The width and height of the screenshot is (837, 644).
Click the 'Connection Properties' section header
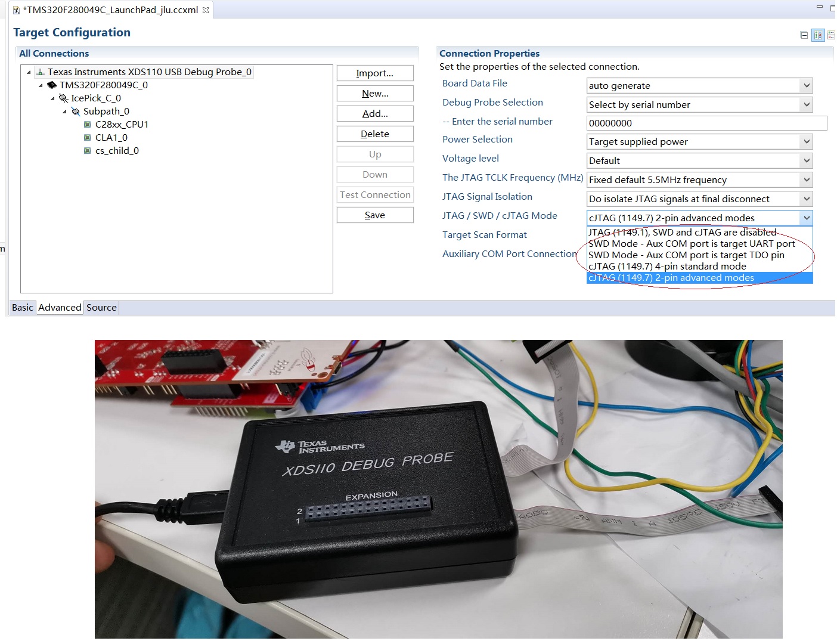[489, 54]
